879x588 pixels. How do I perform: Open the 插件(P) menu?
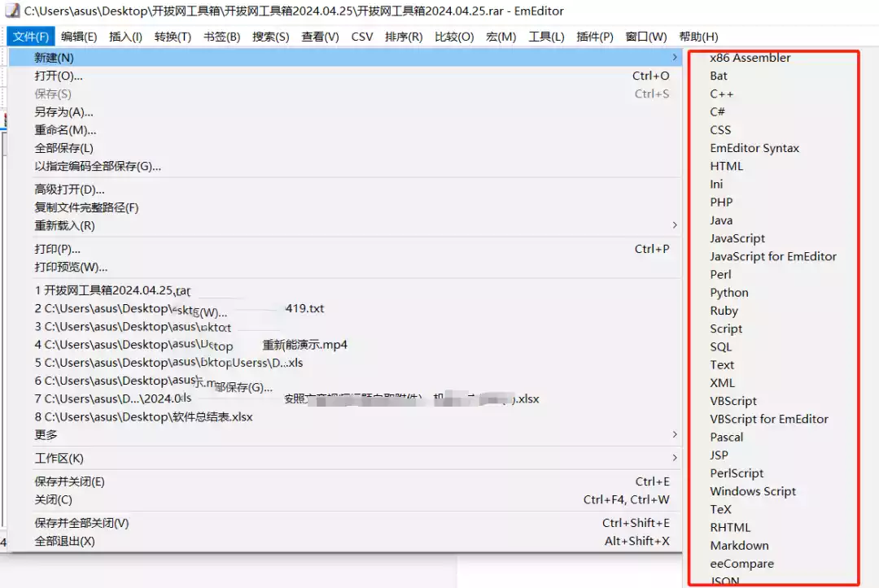point(594,37)
